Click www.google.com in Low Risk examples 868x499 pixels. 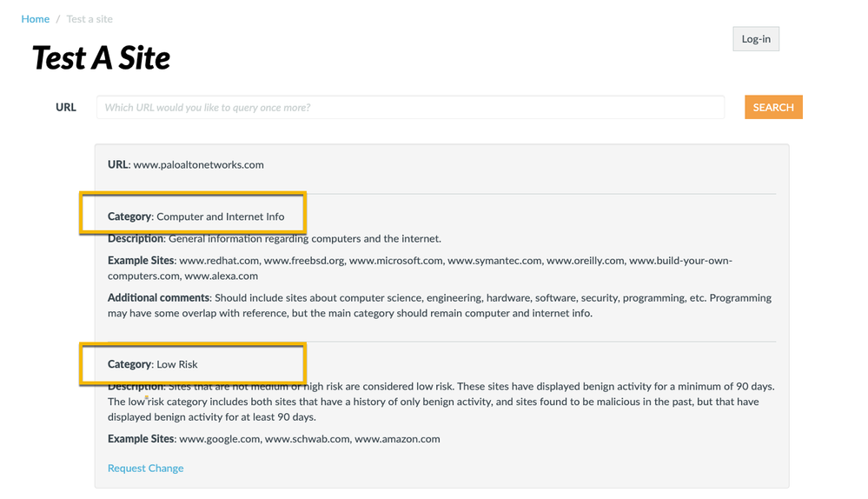[219, 439]
